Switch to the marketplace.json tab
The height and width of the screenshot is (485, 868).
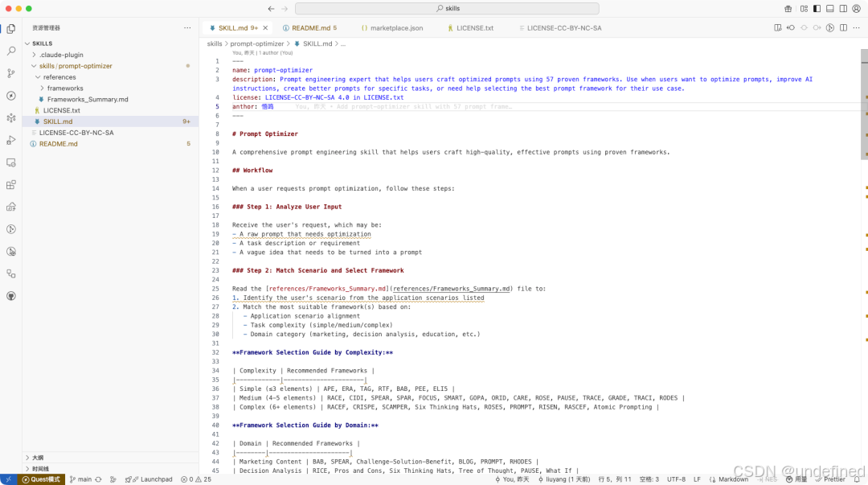tap(392, 27)
